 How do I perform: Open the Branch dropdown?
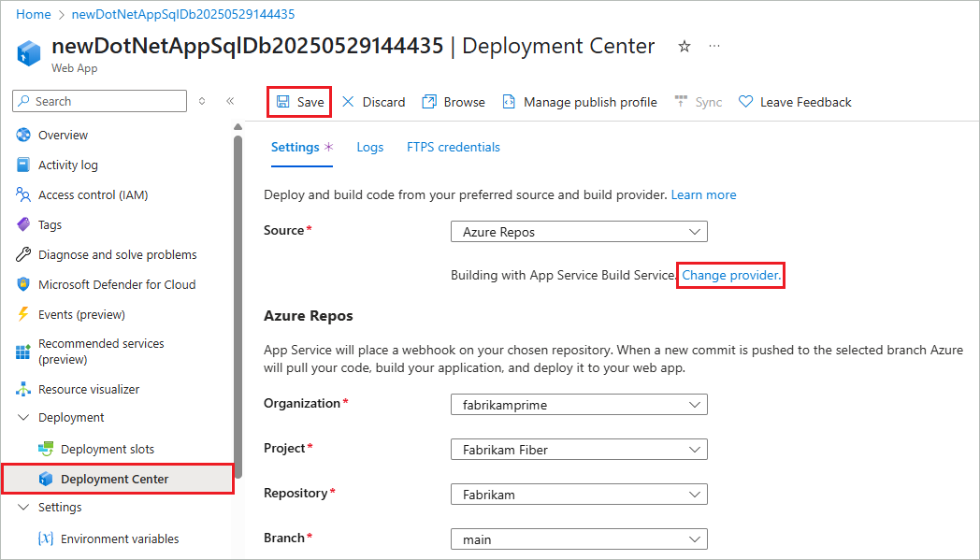click(578, 538)
